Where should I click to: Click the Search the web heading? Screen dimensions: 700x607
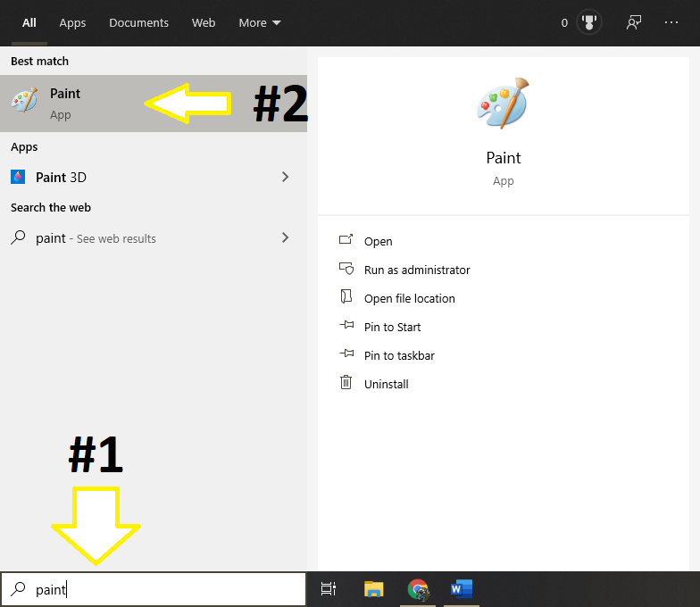tap(50, 207)
